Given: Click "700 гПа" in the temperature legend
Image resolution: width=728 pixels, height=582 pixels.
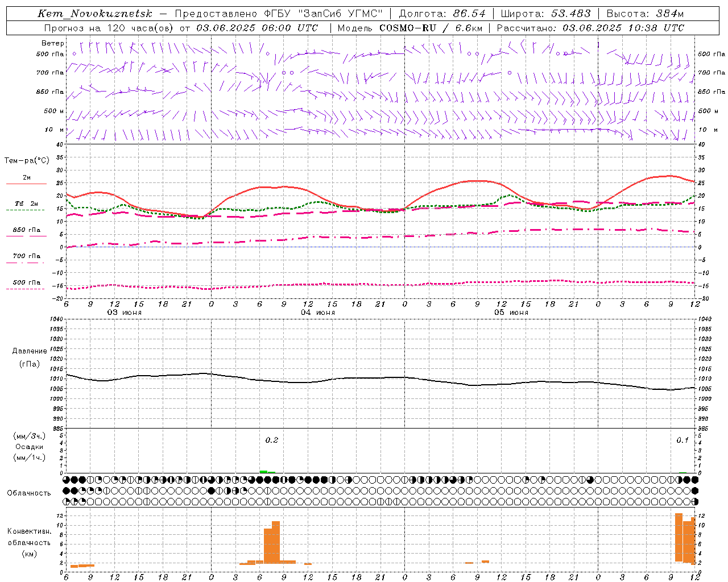Looking at the screenshot, I should pos(27,256).
